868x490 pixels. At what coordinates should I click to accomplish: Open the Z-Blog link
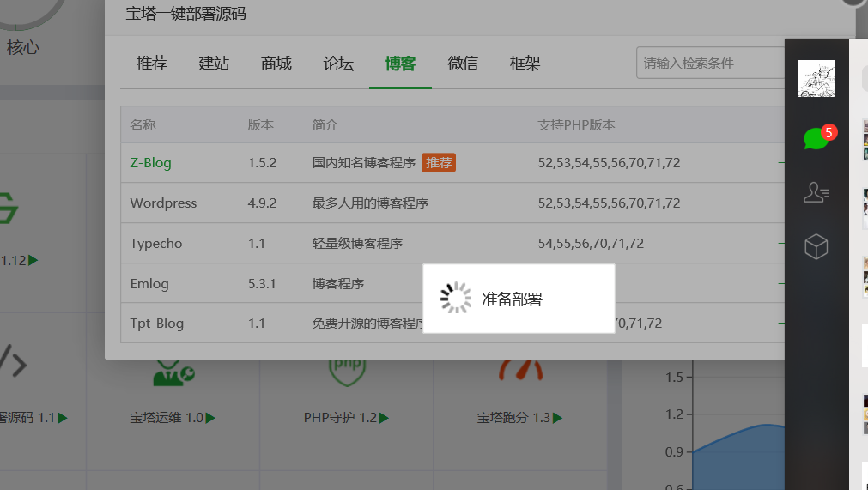pyautogui.click(x=150, y=162)
